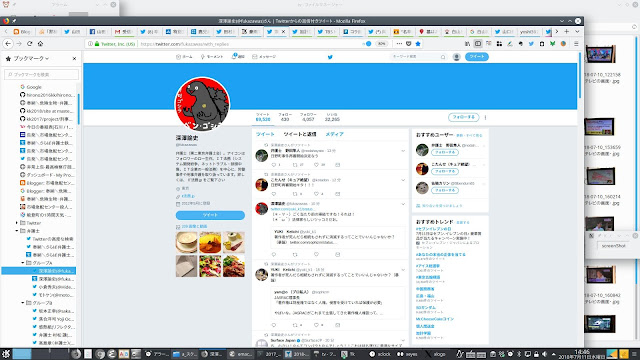640x360 pixels.
Task: Select the highlighted 深澤諭史 bookmark entry
Action: 39,271
